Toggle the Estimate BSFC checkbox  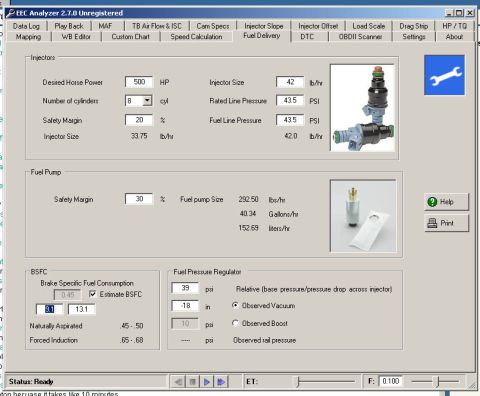tap(93, 294)
